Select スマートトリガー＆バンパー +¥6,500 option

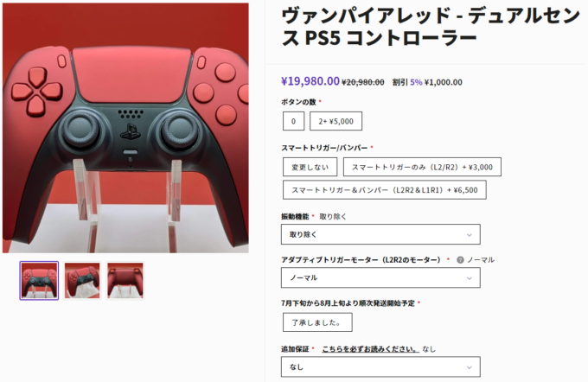coord(385,189)
